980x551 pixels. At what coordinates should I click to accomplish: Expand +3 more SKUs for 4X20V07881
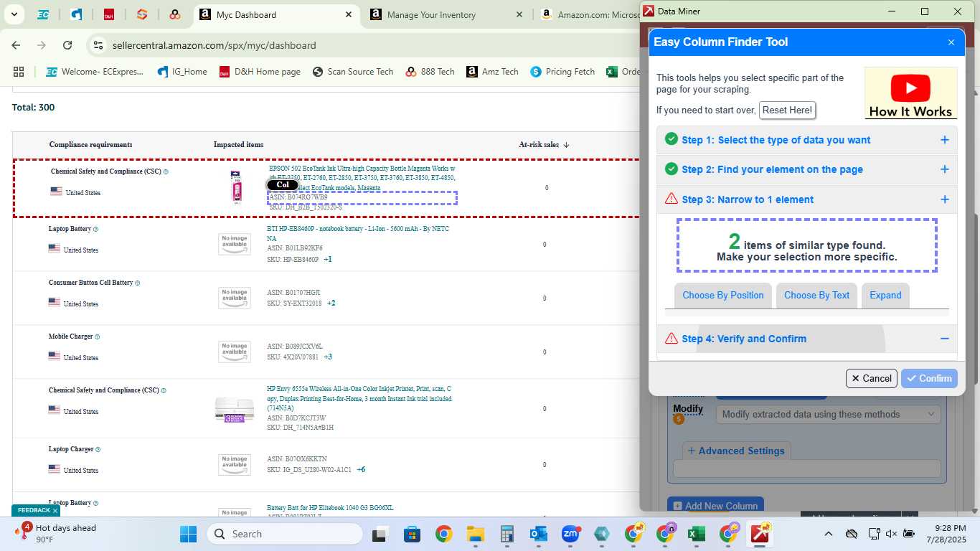point(328,357)
